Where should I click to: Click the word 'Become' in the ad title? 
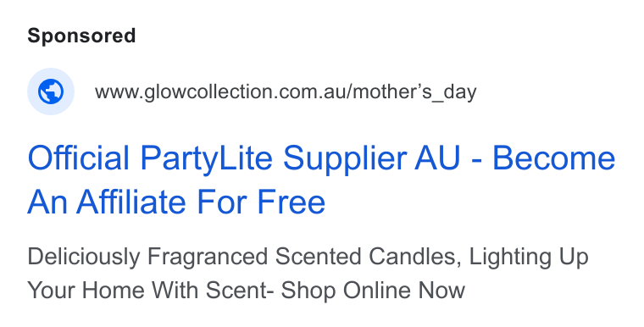[x=553, y=158]
